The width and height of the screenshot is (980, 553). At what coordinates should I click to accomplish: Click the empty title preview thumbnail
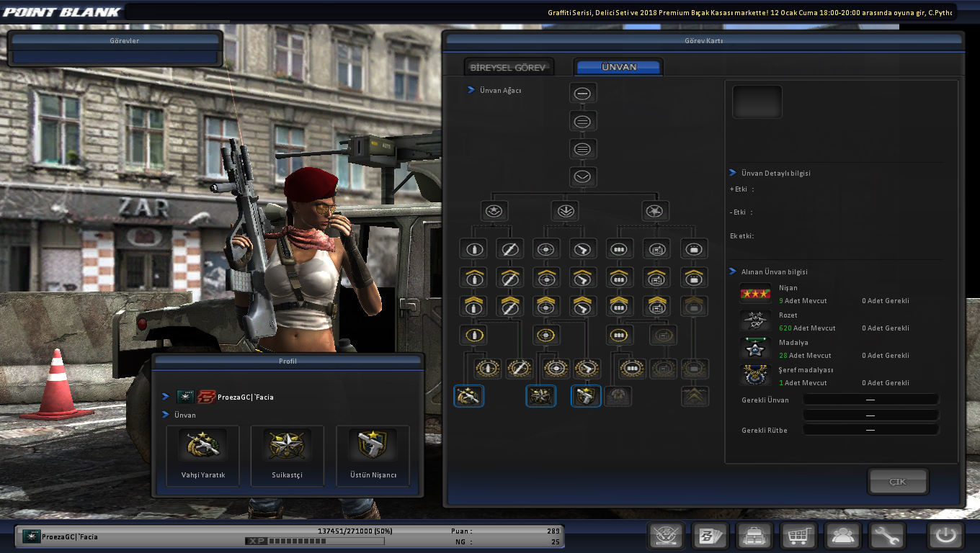tap(757, 102)
